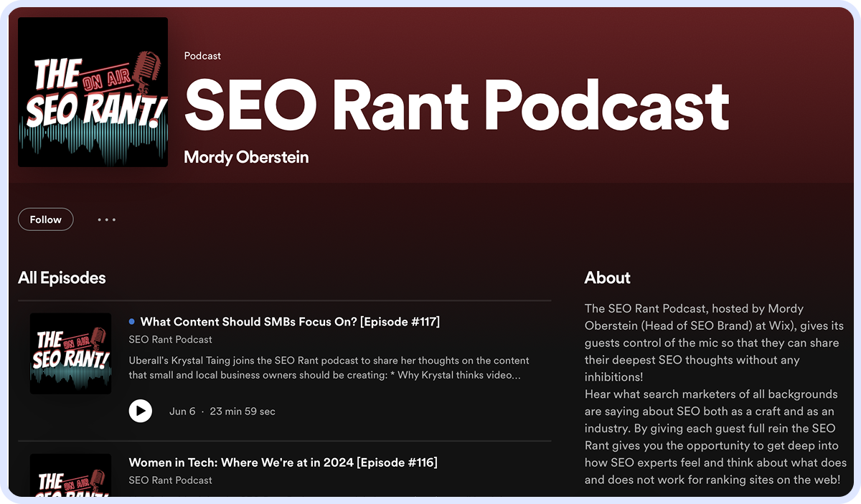Click the All Episodes heading
The width and height of the screenshot is (861, 504).
pos(62,278)
